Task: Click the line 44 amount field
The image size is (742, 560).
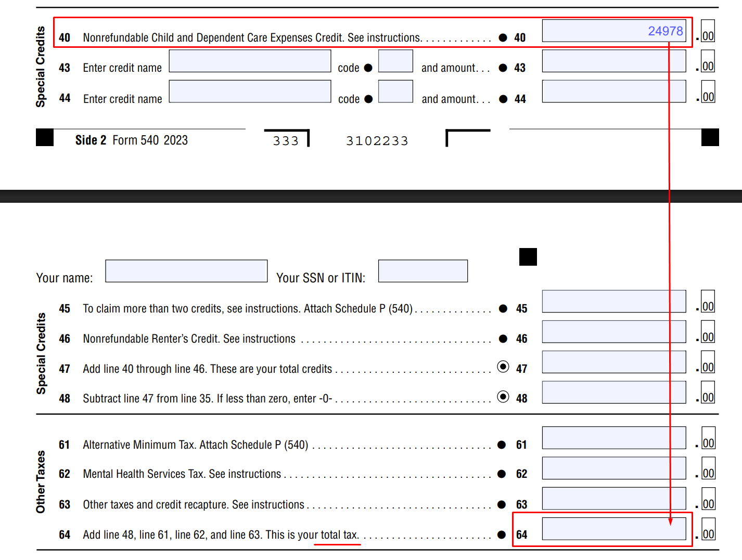Action: [614, 91]
